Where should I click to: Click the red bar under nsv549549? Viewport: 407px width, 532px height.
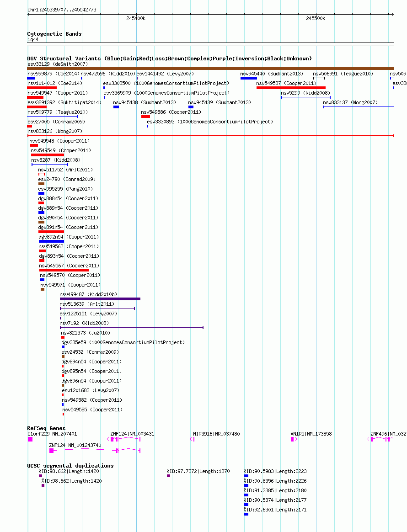click(x=47, y=155)
